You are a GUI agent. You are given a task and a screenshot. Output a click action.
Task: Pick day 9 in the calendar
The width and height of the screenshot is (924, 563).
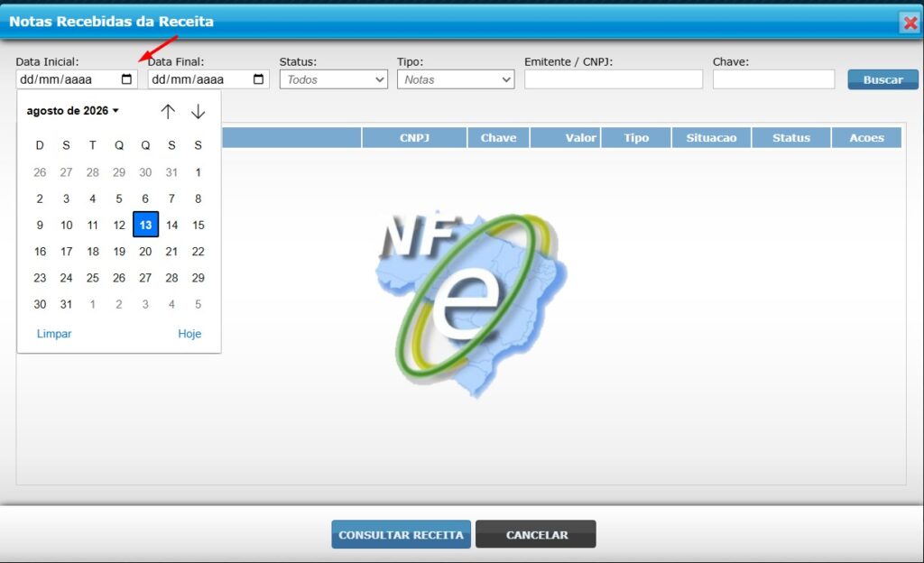(40, 225)
